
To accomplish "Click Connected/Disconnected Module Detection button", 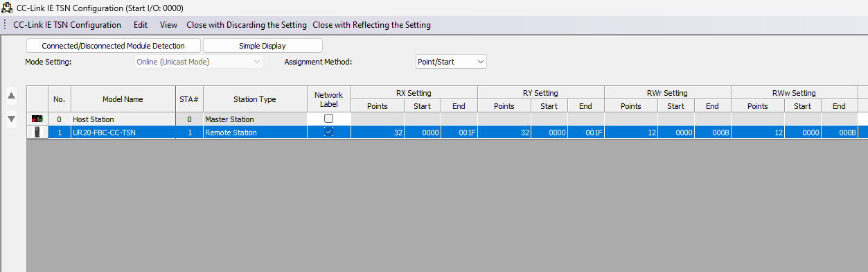I will point(114,46).
